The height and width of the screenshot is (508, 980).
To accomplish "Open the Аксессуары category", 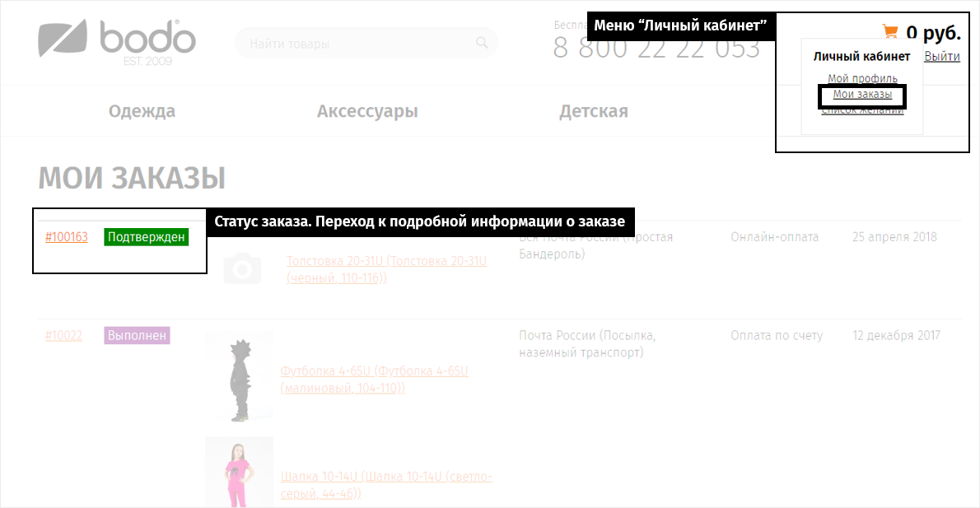I will (x=367, y=111).
